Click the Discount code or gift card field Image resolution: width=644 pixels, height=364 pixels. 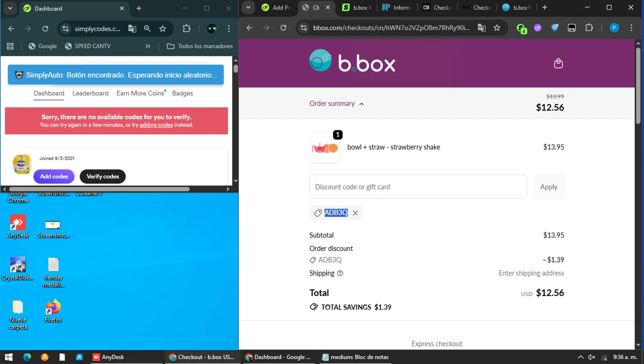pyautogui.click(x=418, y=187)
